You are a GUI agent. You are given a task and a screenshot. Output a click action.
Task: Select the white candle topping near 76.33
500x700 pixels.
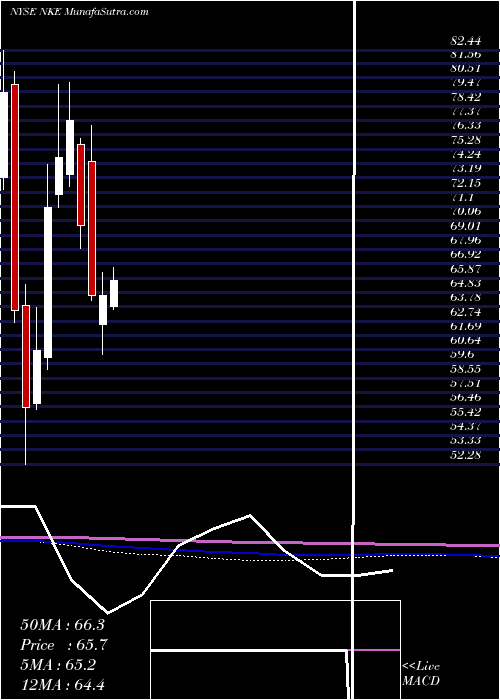(70, 147)
